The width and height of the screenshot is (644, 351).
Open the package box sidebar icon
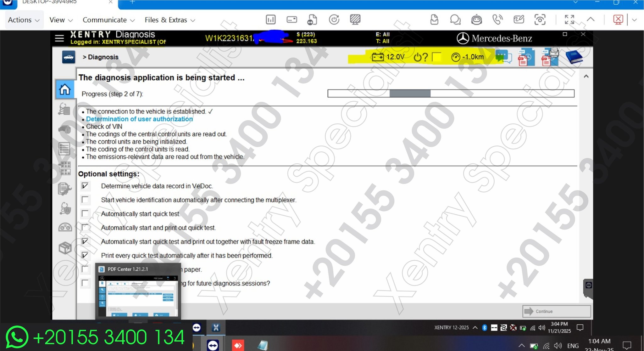point(65,248)
